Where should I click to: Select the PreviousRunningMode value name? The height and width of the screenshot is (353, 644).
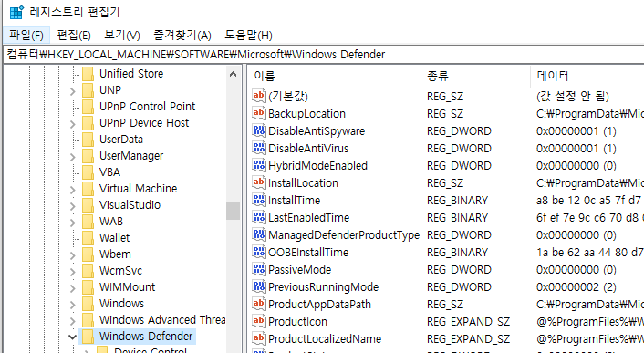pyautogui.click(x=323, y=286)
